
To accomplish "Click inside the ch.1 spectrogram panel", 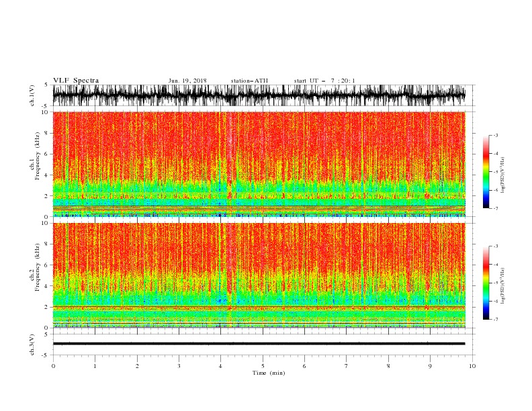I will pos(259,164).
